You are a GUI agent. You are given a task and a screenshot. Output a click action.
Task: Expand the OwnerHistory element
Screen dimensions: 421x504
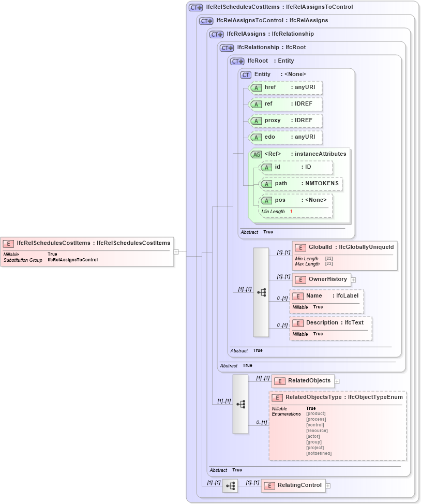[x=354, y=279]
